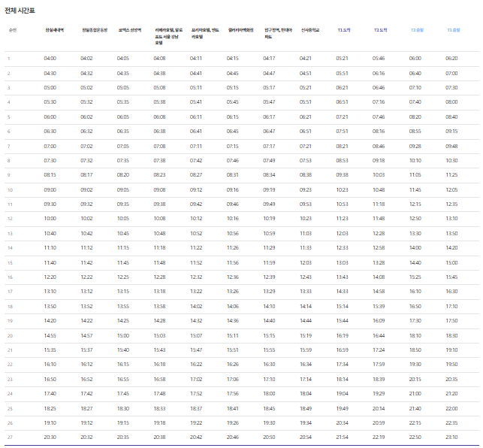The image size is (483, 448).
Task: Select the T2 도착 column header
Action: click(x=380, y=30)
